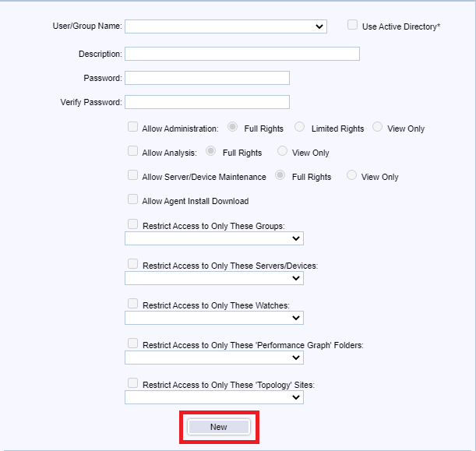Select View Only for Administration
Image resolution: width=476 pixels, height=451 pixels.
tap(377, 127)
